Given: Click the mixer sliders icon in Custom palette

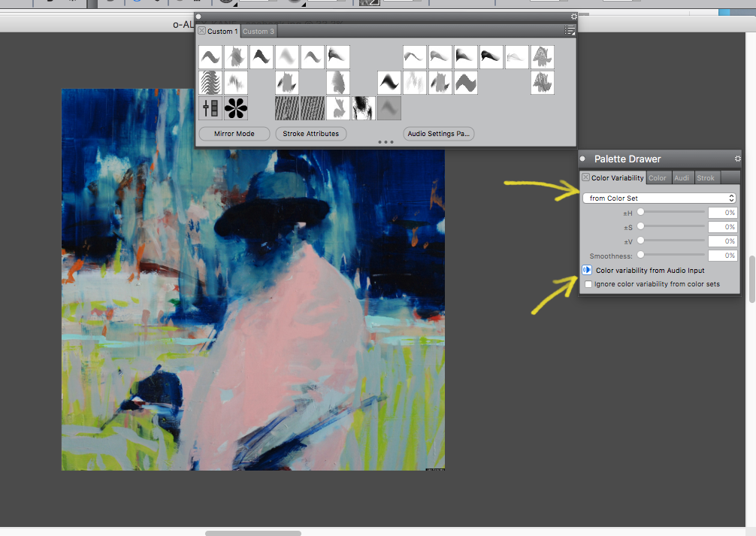Looking at the screenshot, I should point(210,108).
